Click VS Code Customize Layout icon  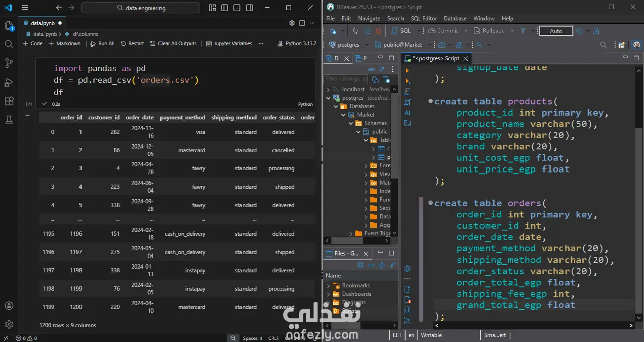pos(212,8)
